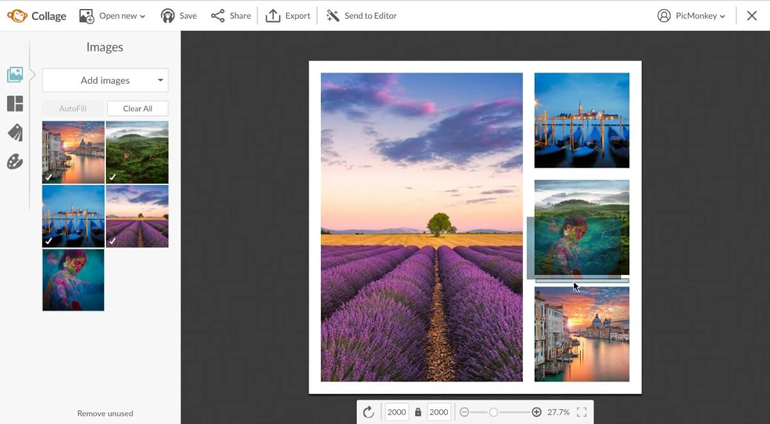
Task: Select green hills thumbnail in Images panel
Action: pos(138,152)
